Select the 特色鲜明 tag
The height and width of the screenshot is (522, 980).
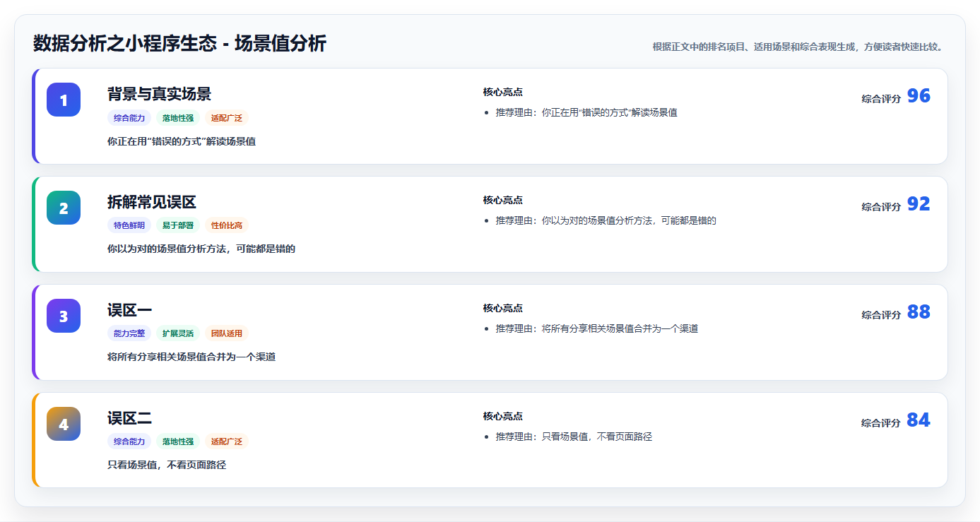[x=129, y=225]
